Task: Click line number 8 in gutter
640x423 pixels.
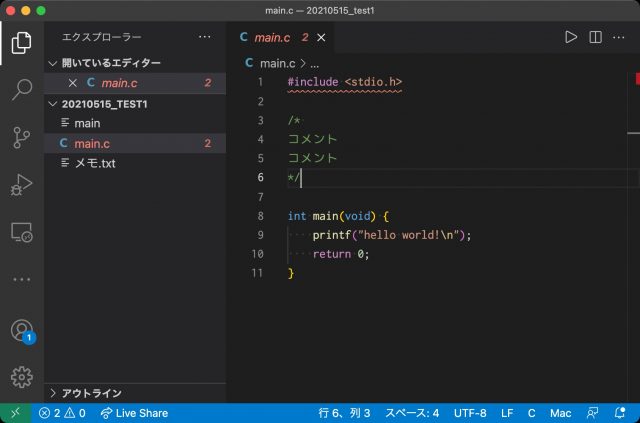Action: tap(260, 216)
